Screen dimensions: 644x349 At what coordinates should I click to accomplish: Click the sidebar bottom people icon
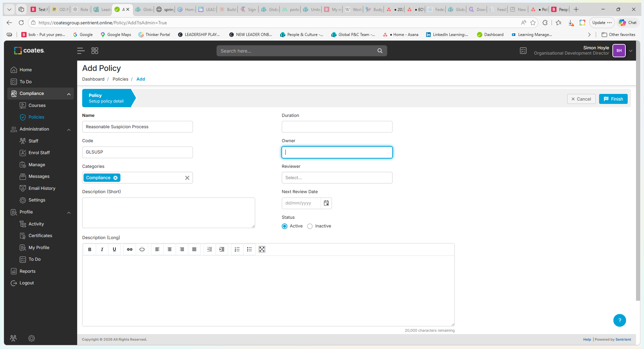point(13,338)
